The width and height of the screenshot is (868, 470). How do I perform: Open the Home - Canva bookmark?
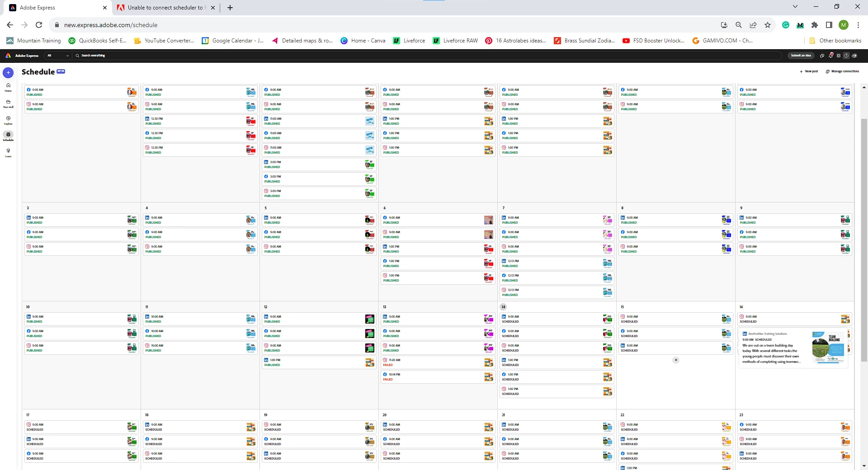click(x=363, y=41)
